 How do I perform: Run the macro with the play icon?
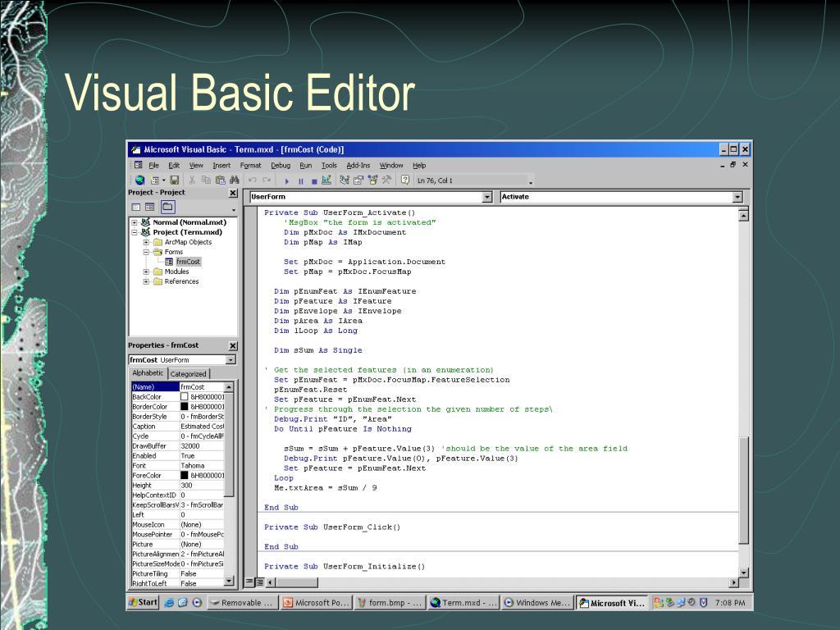(x=286, y=181)
